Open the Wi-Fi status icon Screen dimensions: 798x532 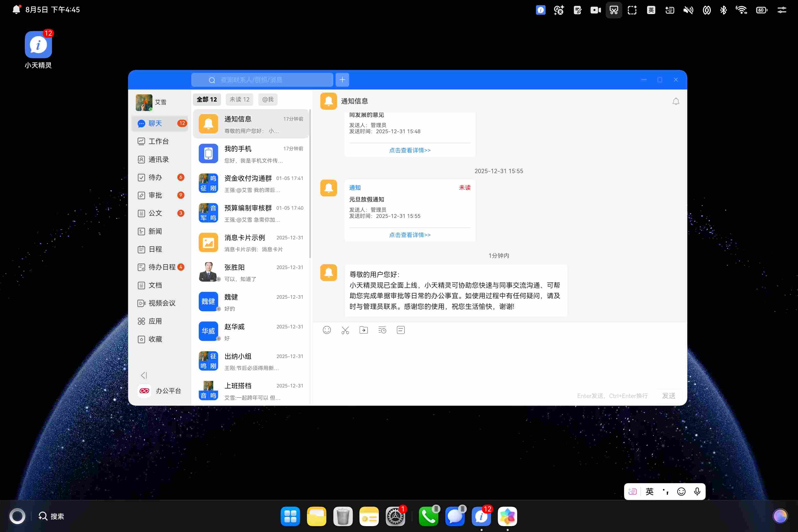coord(741,10)
